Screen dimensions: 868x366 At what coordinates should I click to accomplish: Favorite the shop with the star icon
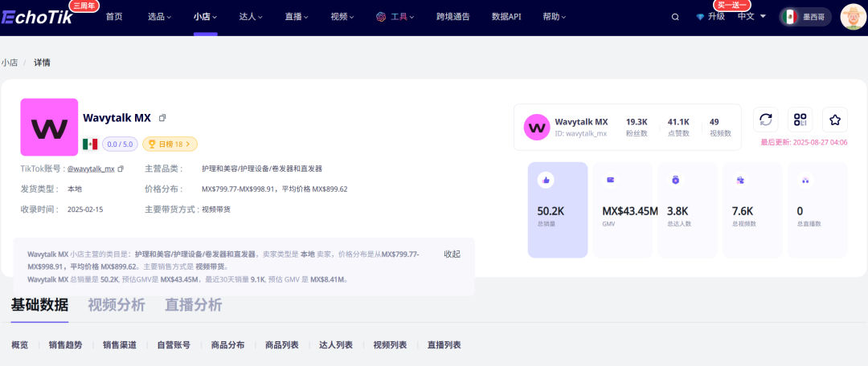click(x=835, y=120)
